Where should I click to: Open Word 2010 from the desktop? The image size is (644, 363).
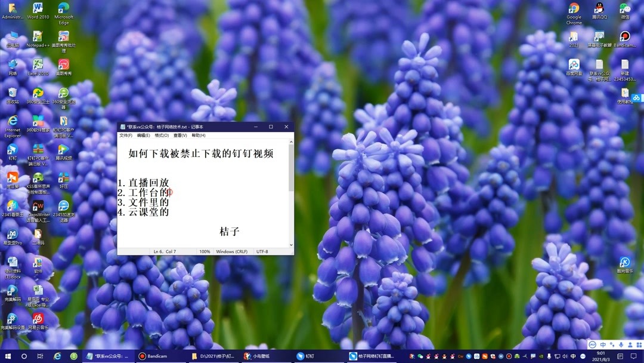(x=38, y=9)
